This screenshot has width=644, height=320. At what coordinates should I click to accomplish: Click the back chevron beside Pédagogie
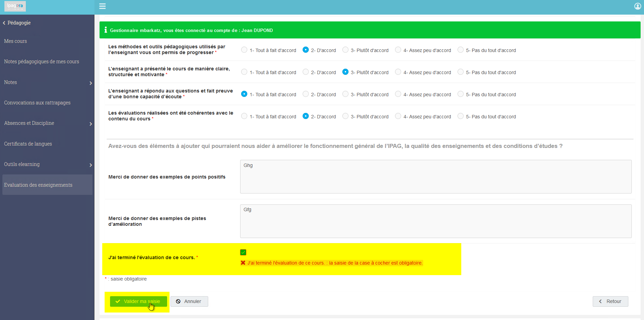(4, 23)
